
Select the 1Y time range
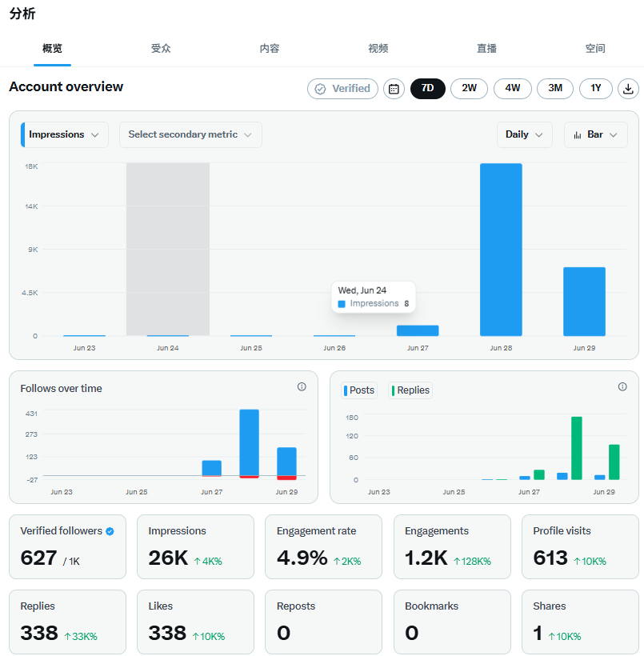[596, 89]
